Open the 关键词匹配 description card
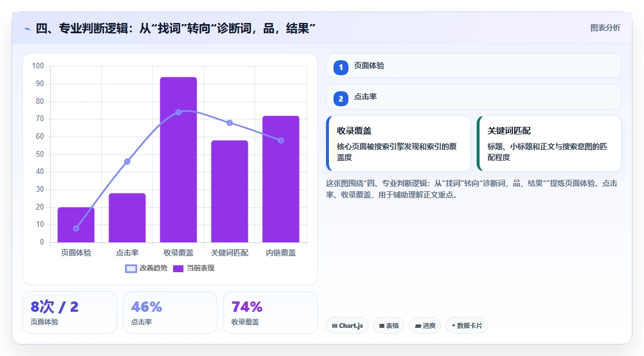 549,144
